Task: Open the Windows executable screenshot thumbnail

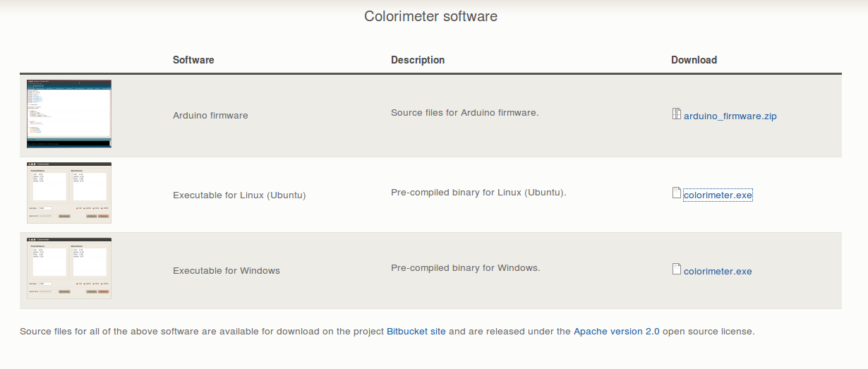Action: point(69,268)
